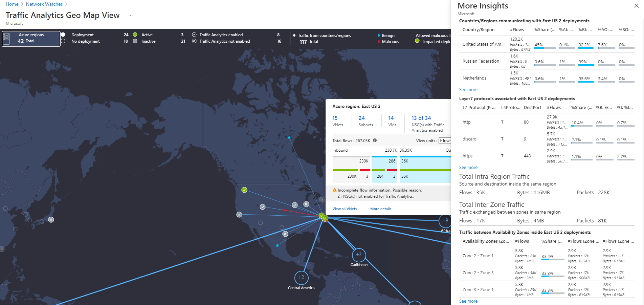Click the Azure regions server icon
The height and width of the screenshot is (305, 644).
tap(6, 39)
